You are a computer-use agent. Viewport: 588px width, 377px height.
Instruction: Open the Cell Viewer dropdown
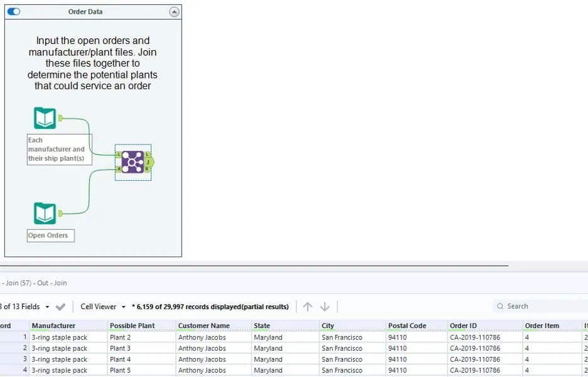[103, 307]
